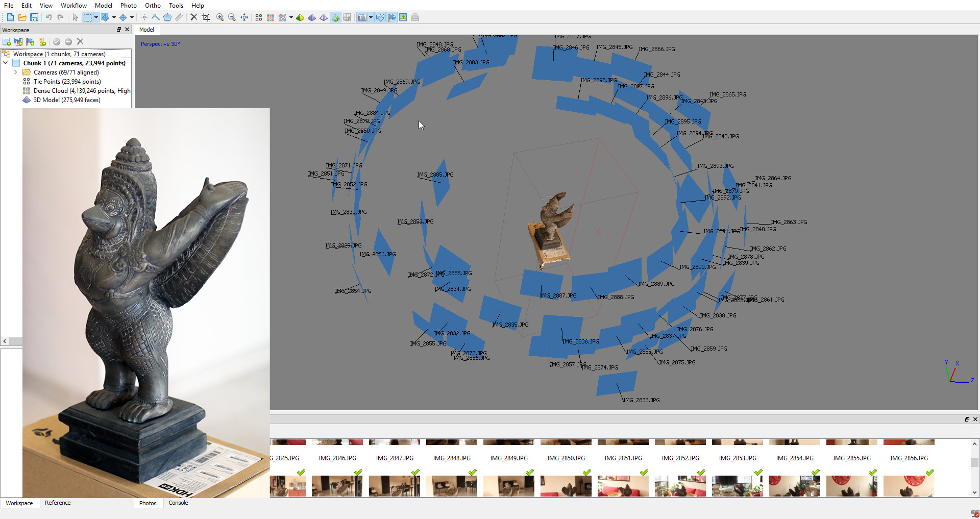Click the Add Chunk icon in Workspace panel
The width and height of the screenshot is (980, 519).
pos(7,41)
